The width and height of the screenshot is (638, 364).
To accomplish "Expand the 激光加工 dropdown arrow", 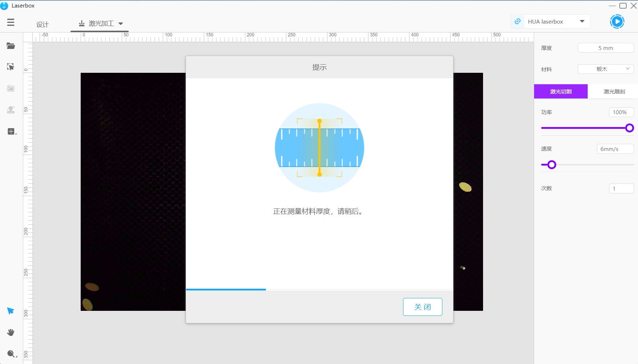I will [x=121, y=24].
